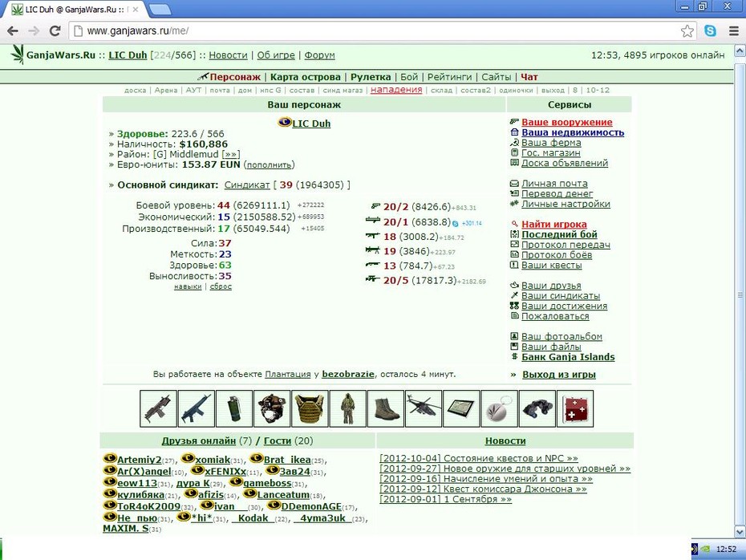746x560 pixels.
Task: Open the Сайты menu item
Action: point(497,77)
